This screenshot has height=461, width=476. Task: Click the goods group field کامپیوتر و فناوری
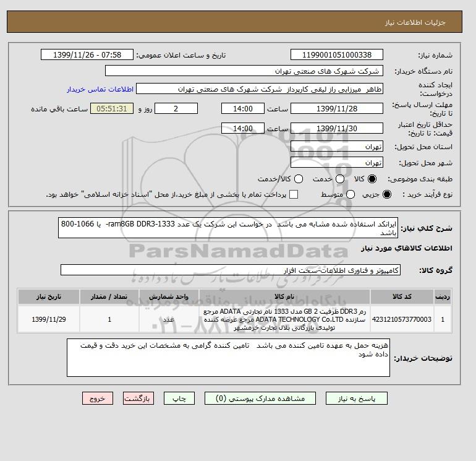231,270
